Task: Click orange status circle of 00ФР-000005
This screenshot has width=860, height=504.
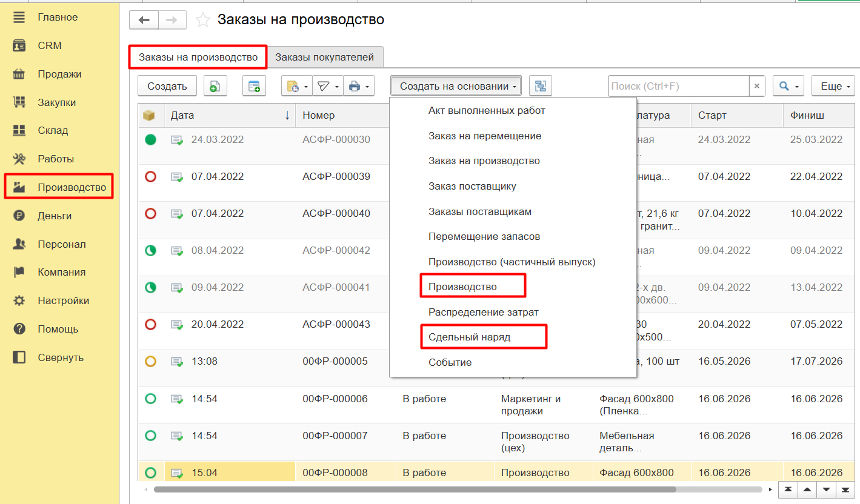Action: (x=151, y=362)
